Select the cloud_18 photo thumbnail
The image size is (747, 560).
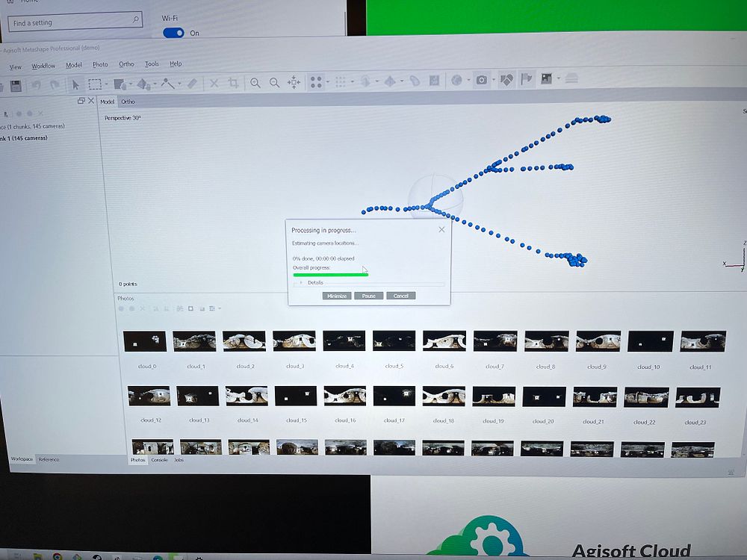pyautogui.click(x=444, y=396)
